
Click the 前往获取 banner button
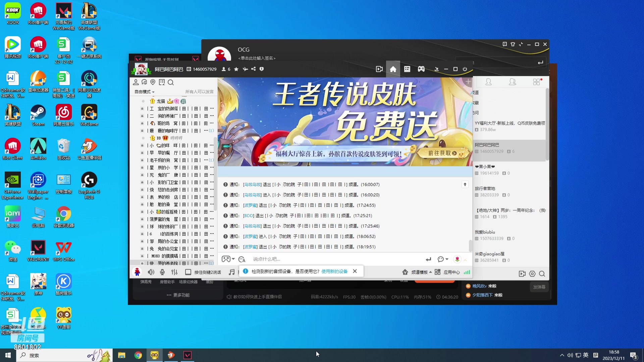(442, 153)
